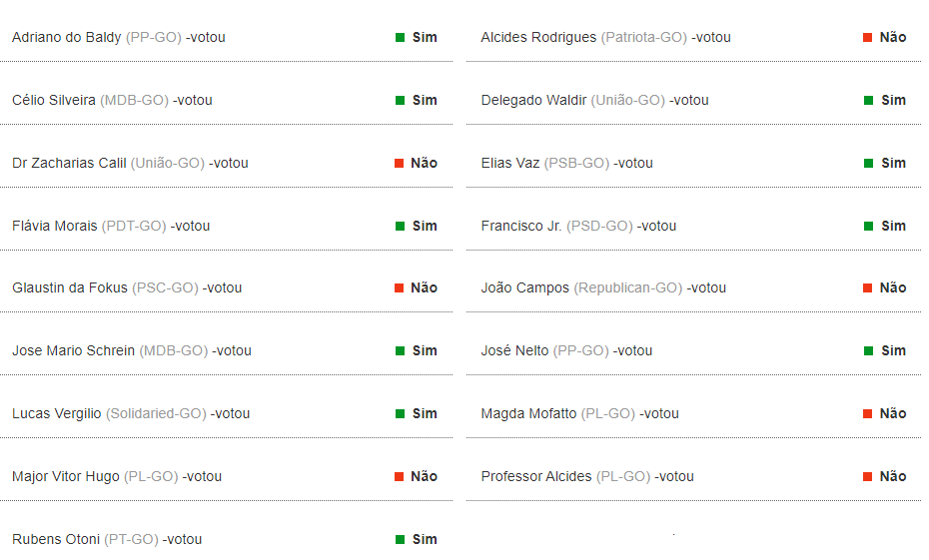Click red indicator for Glaustin da Fokus

(x=400, y=288)
